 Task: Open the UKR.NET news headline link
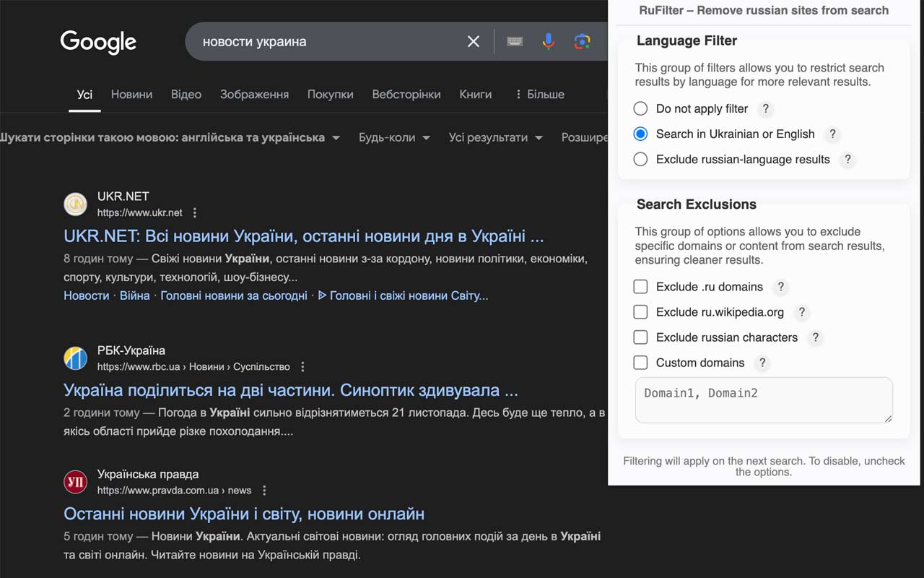pyautogui.click(x=303, y=237)
